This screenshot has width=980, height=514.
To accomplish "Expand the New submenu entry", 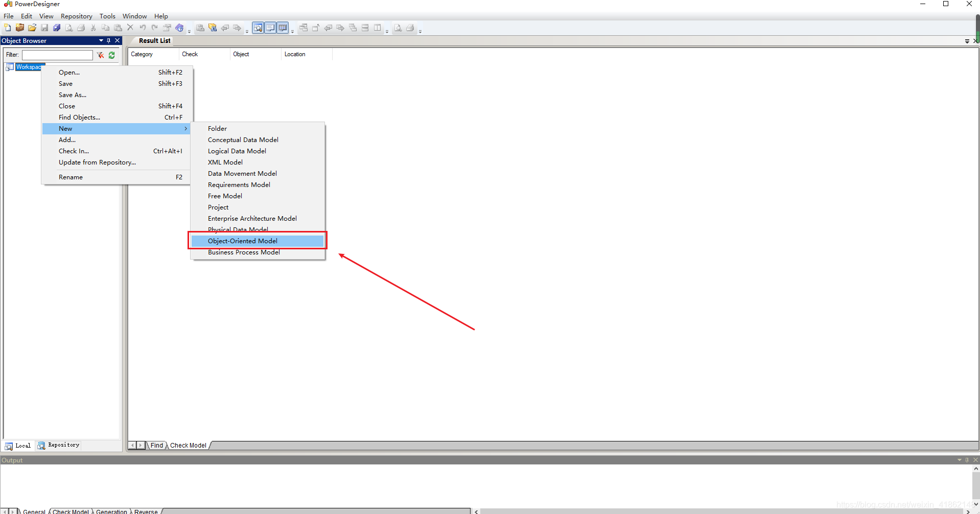I will (x=116, y=128).
